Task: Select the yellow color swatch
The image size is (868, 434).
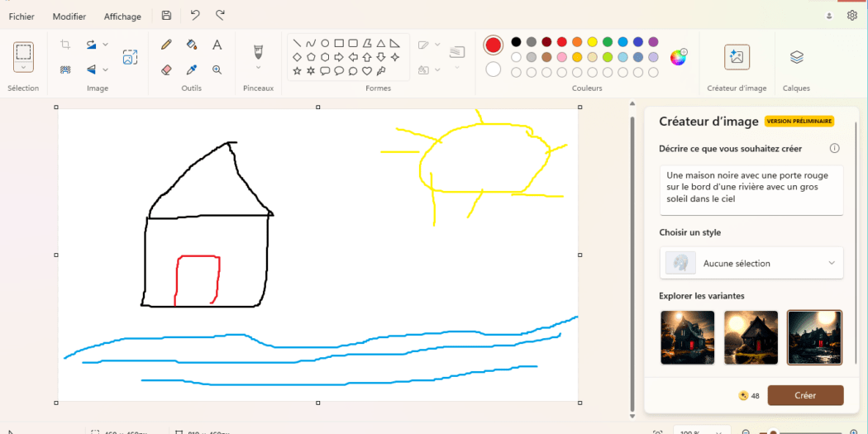Action: click(592, 42)
